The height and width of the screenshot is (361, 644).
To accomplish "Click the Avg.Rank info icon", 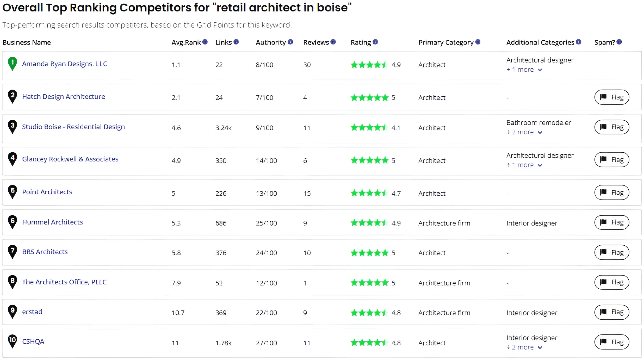I will [x=205, y=42].
